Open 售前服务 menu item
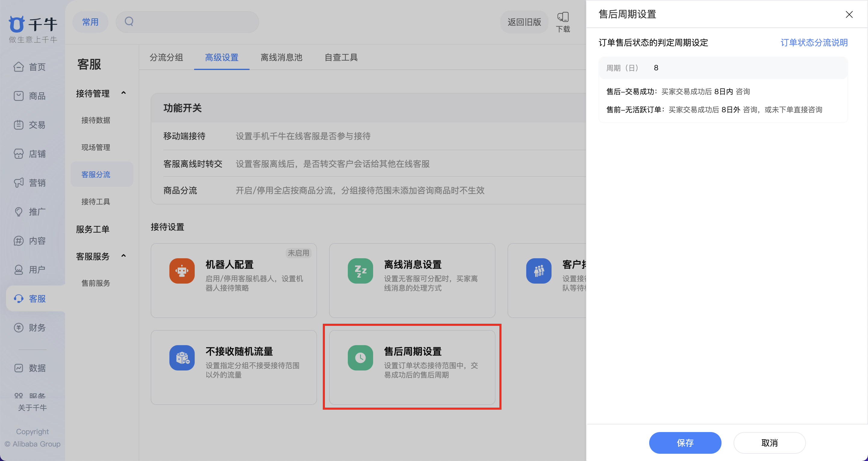Screen dimensions: 868x461 [96, 283]
